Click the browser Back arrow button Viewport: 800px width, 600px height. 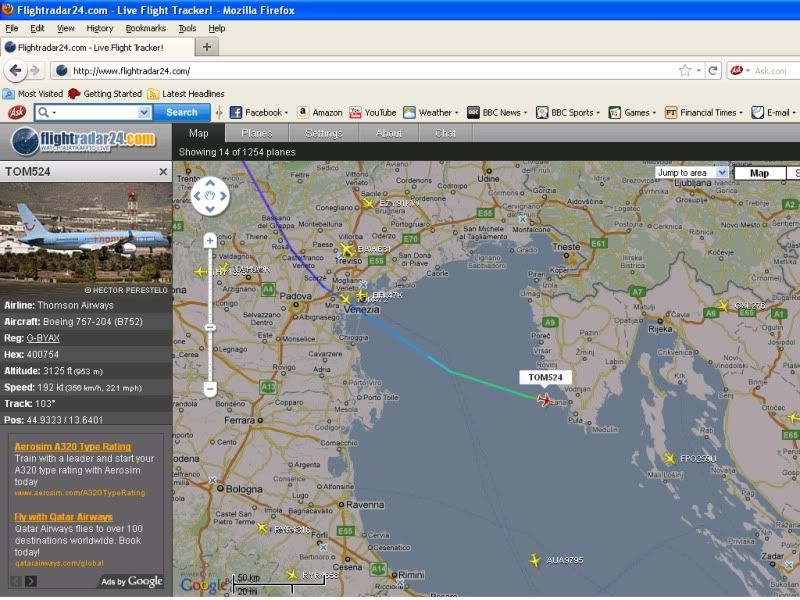(x=15, y=70)
